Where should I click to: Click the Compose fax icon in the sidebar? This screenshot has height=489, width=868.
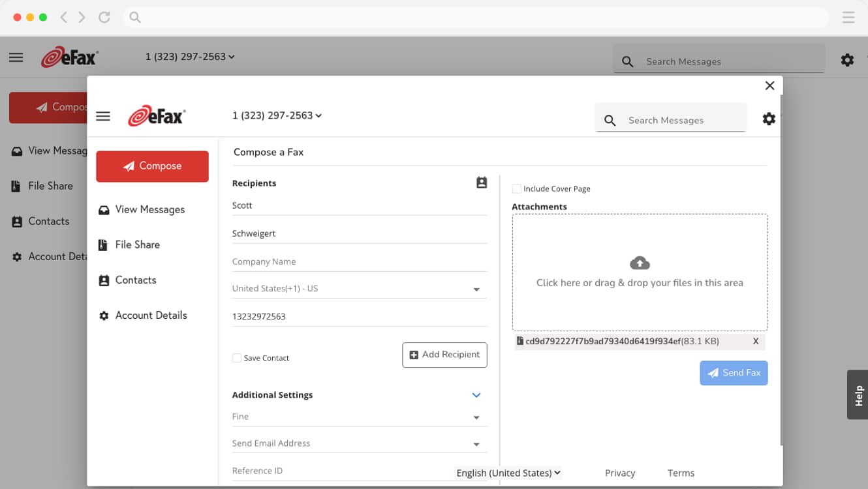tap(152, 166)
